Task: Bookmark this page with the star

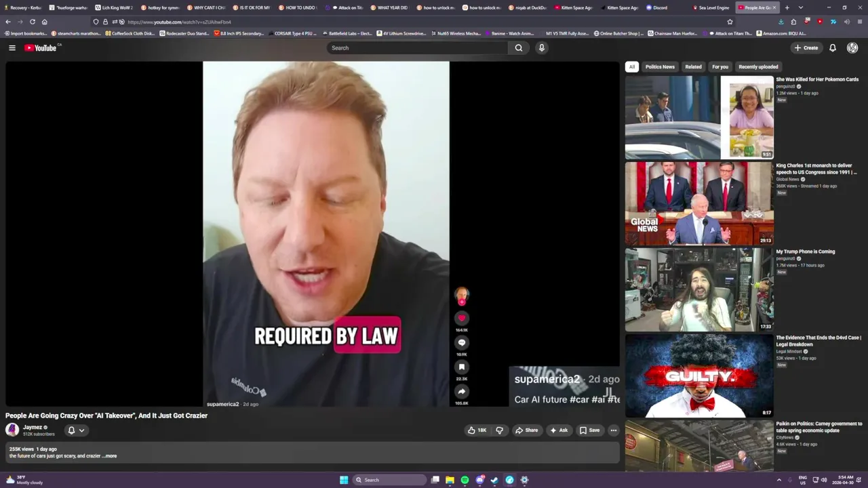Action: tap(730, 22)
